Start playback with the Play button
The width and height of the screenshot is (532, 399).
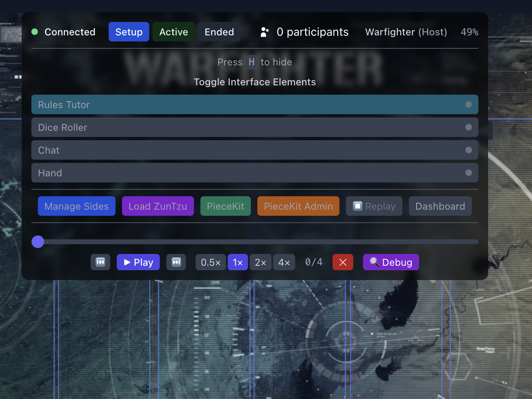pyautogui.click(x=138, y=262)
